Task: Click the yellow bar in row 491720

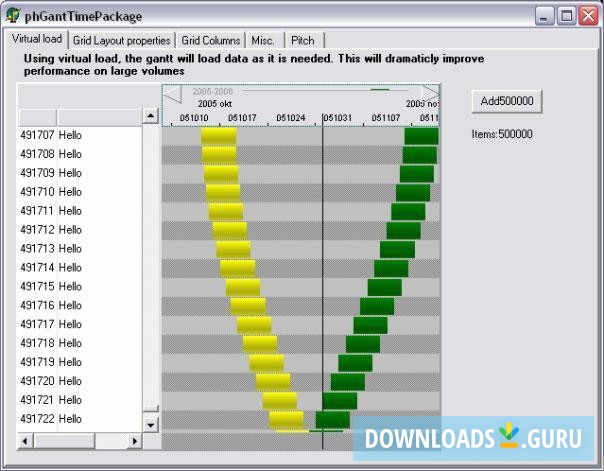Action: [273, 382]
